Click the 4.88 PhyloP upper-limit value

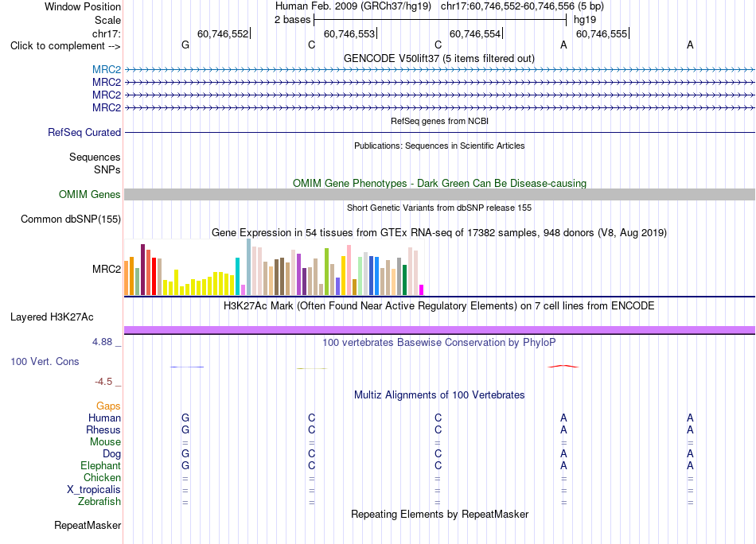(x=102, y=342)
